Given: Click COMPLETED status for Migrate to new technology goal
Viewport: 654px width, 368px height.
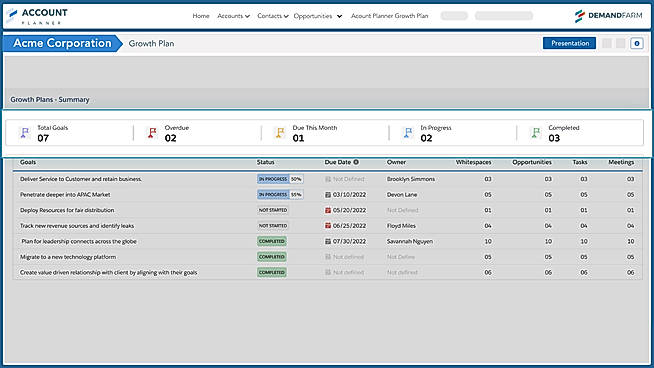Looking at the screenshot, I should tap(272, 257).
